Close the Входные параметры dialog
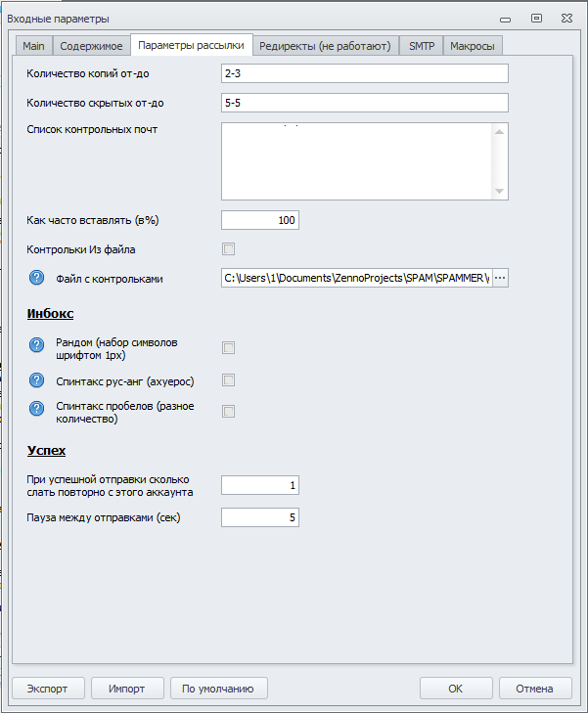Viewport: 588px width, 713px height. coord(565,18)
